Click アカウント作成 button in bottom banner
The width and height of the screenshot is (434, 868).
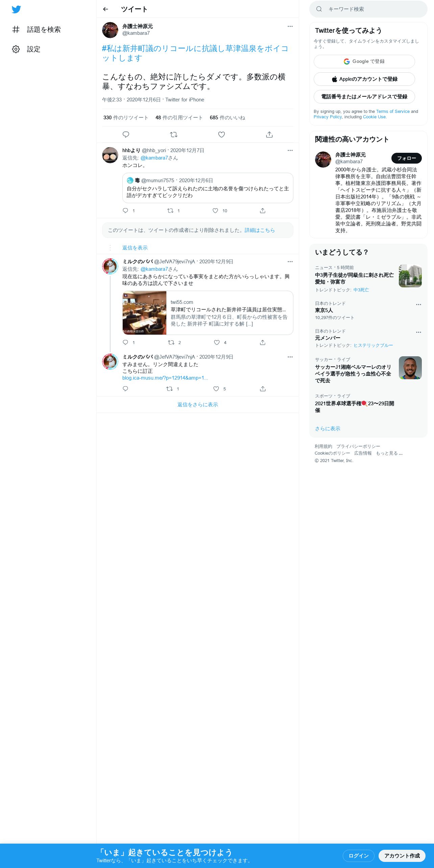[402, 855]
